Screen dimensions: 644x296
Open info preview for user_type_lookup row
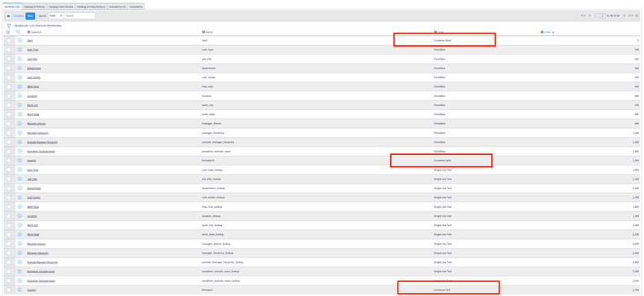pyautogui.click(x=20, y=170)
